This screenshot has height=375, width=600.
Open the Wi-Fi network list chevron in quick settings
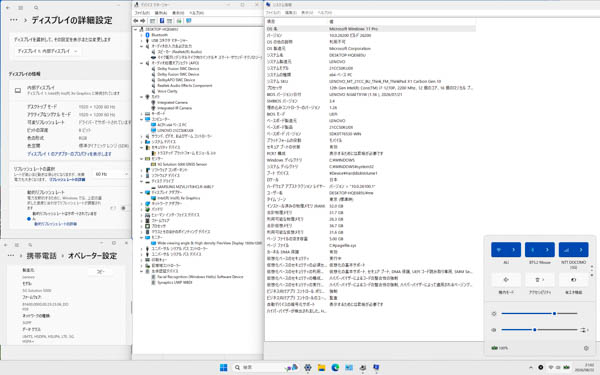(x=514, y=249)
